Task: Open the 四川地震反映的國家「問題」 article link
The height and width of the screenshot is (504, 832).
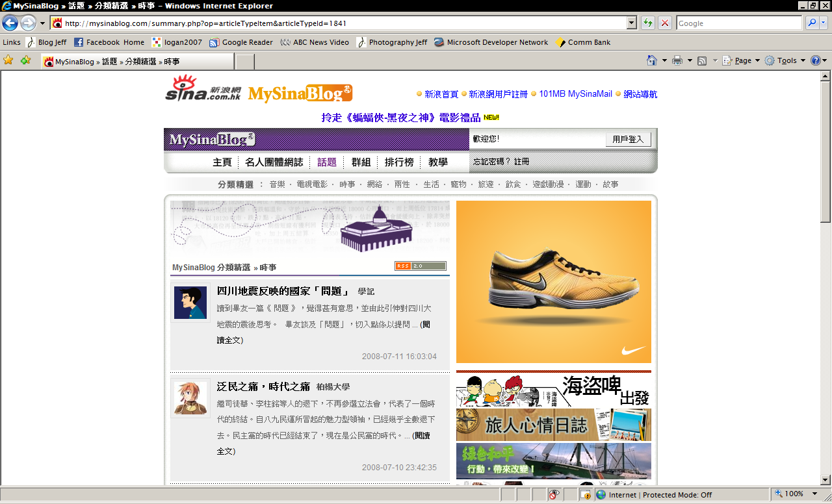Action: [x=283, y=291]
